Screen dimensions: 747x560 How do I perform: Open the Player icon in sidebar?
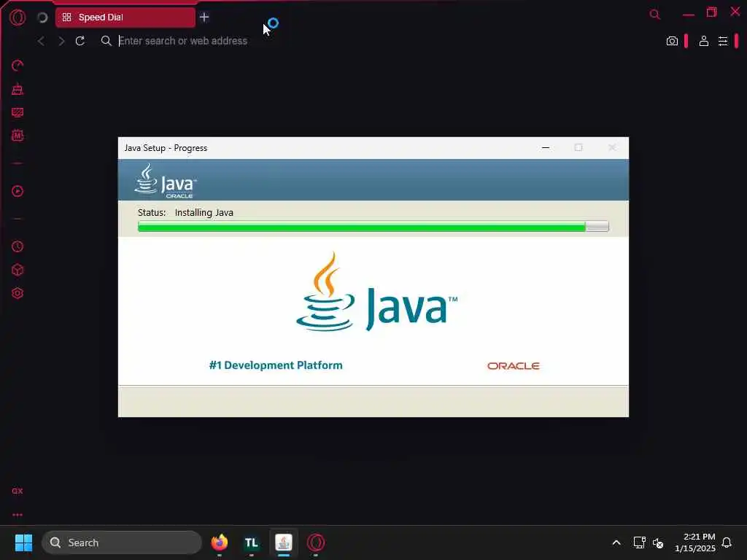(18, 191)
